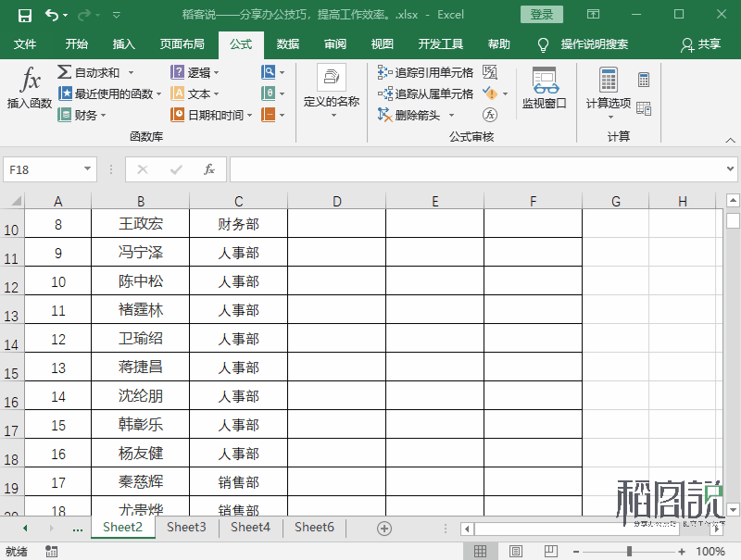
Task: Click the More Functions icon
Action: [268, 115]
